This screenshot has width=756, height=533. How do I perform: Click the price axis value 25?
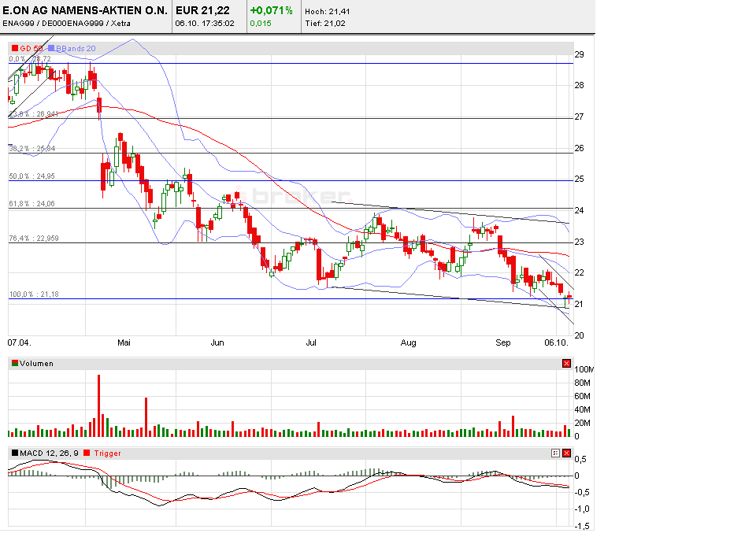579,179
